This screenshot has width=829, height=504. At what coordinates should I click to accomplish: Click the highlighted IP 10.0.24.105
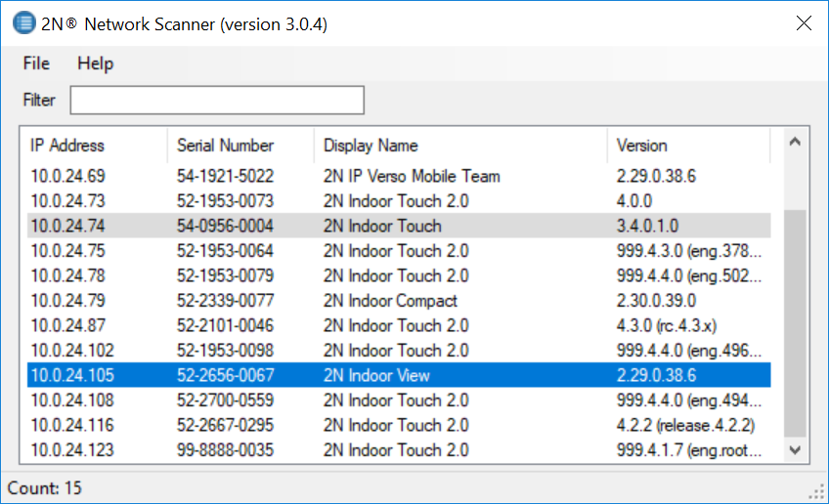pos(72,375)
